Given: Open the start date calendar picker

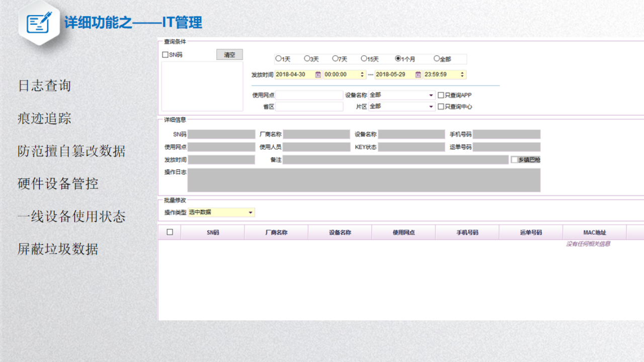Looking at the screenshot, I should [x=318, y=75].
